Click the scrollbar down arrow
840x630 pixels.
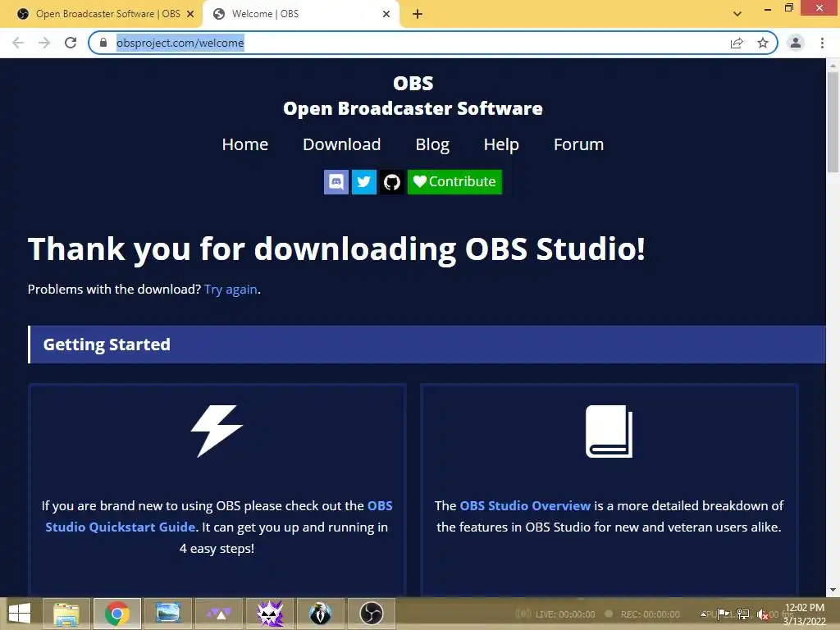[833, 591]
